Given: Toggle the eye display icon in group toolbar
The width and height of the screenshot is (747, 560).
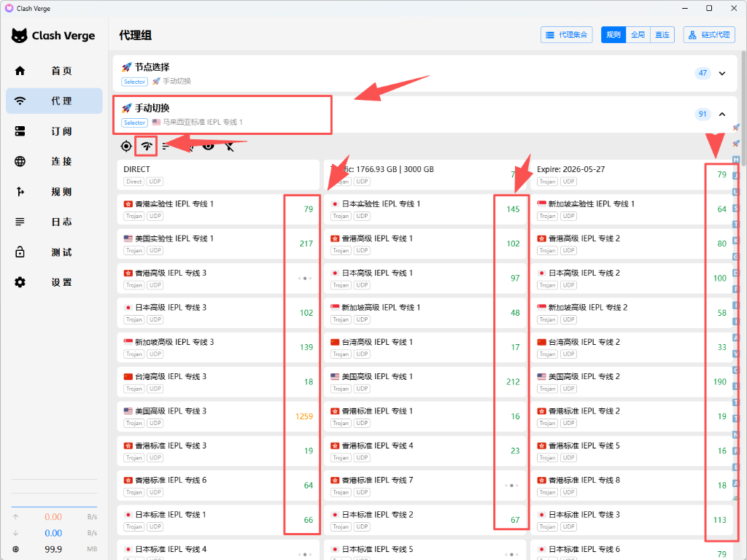Looking at the screenshot, I should [x=208, y=146].
